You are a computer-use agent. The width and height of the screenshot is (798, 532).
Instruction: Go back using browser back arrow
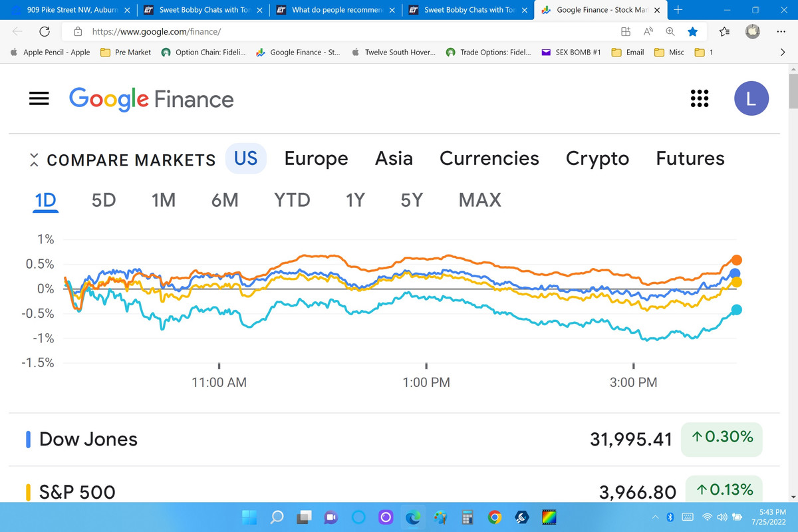click(x=17, y=31)
